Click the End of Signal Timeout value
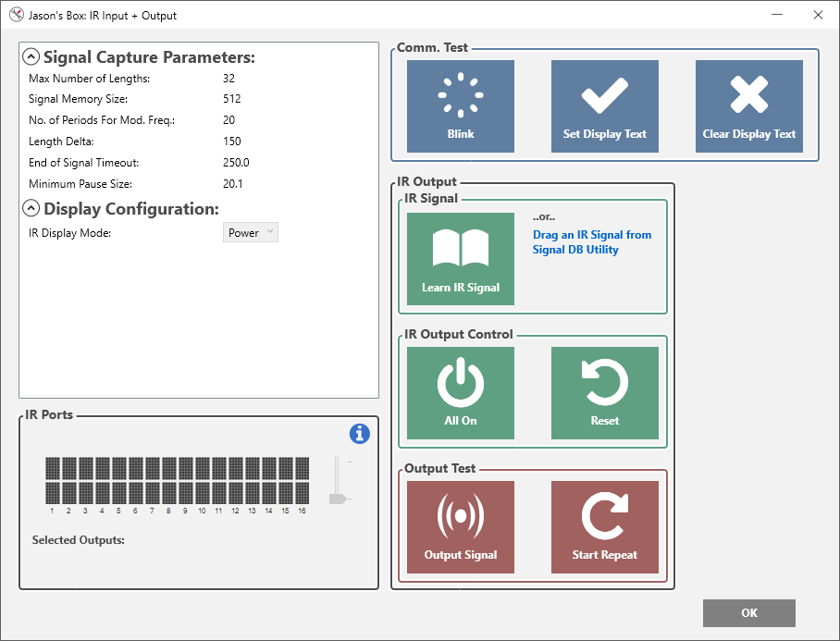Image resolution: width=840 pixels, height=641 pixels. pos(236,162)
